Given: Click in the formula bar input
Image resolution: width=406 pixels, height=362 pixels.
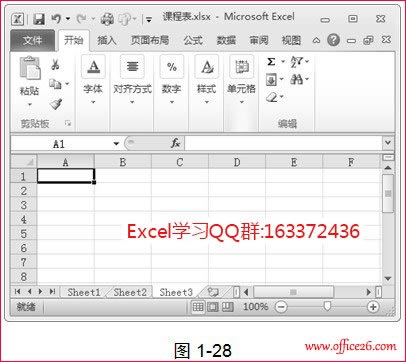Looking at the screenshot, I should pos(283,144).
